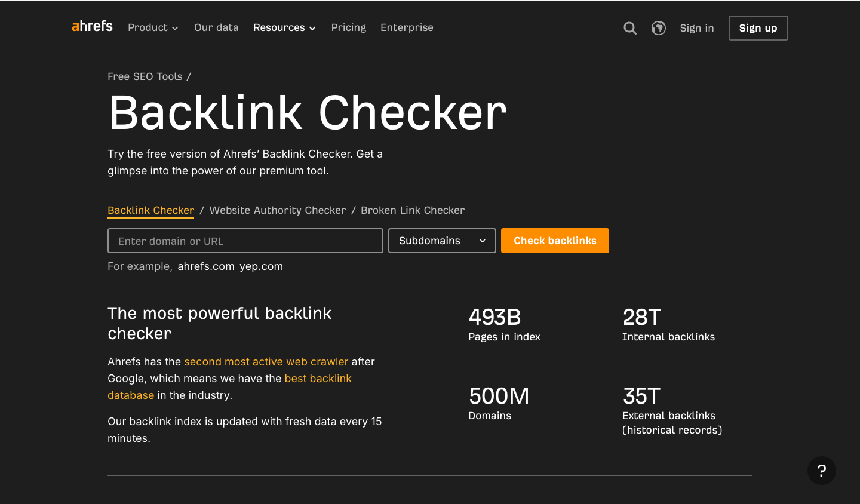Go to Our data page
The image size is (860, 504).
coord(216,27)
